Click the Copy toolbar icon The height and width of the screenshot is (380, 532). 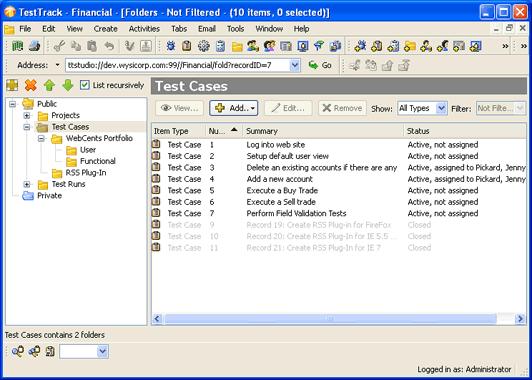pos(76,46)
